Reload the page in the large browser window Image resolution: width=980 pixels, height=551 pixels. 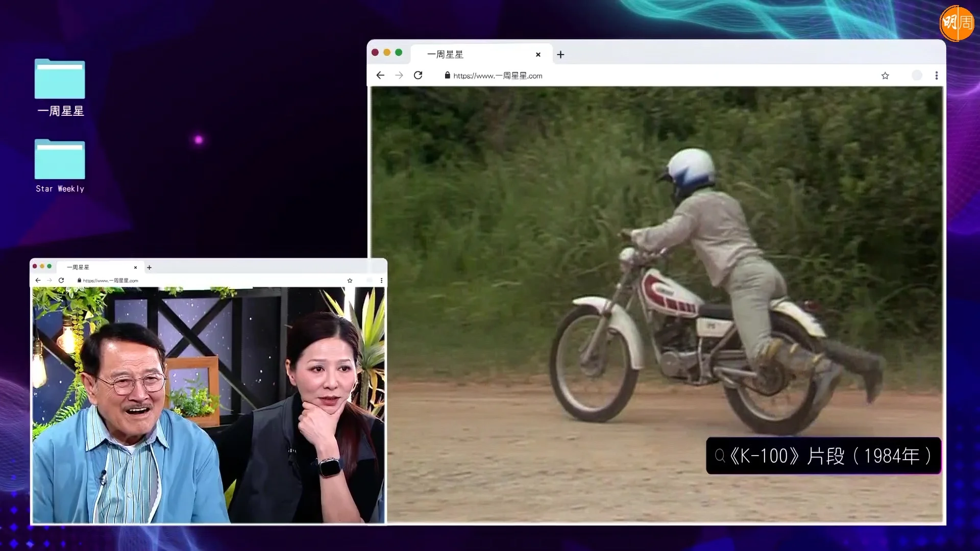pyautogui.click(x=418, y=76)
